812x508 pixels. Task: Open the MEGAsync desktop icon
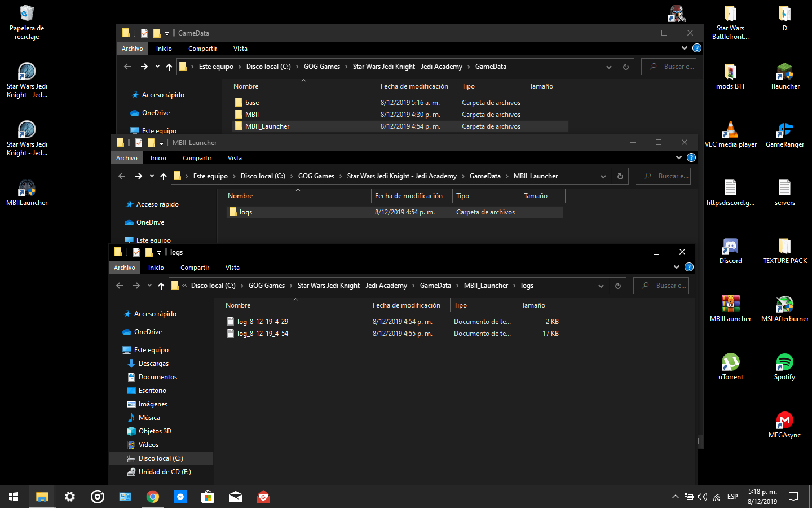tap(784, 421)
